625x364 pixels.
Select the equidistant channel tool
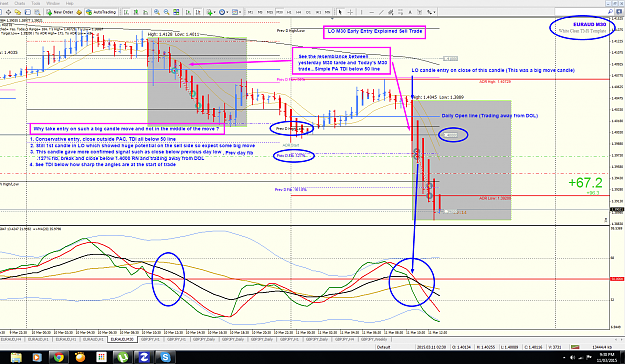point(391,12)
